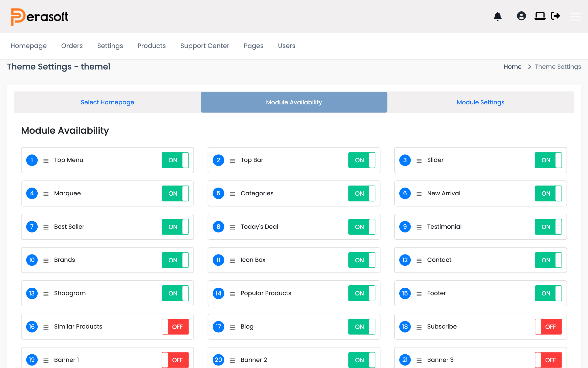
Task: Click the drag handle beside Icon Box
Action: (233, 261)
